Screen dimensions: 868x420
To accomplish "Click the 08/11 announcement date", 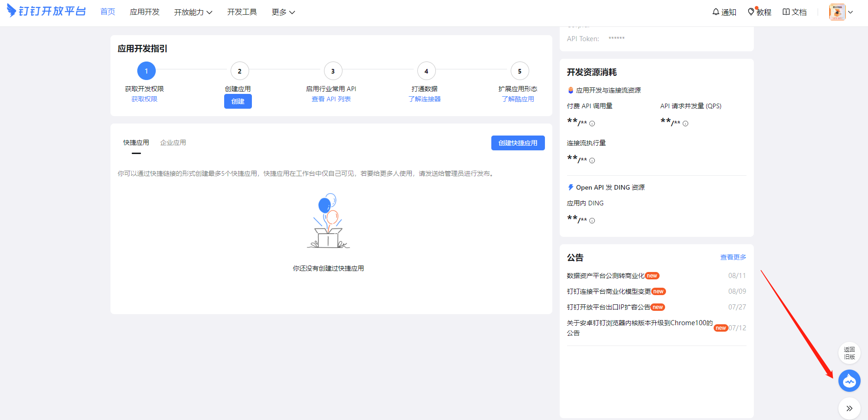I will tap(737, 276).
